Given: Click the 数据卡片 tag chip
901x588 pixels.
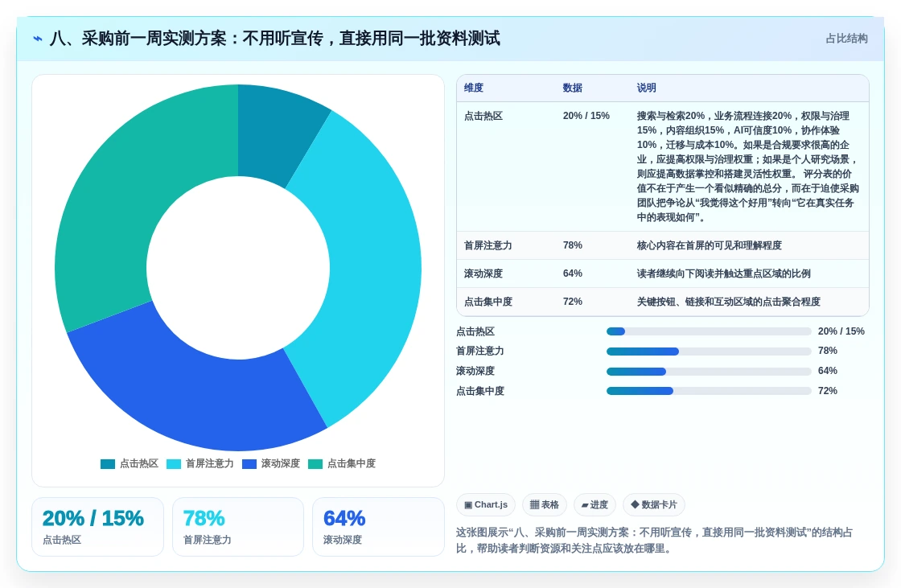Looking at the screenshot, I should (654, 504).
